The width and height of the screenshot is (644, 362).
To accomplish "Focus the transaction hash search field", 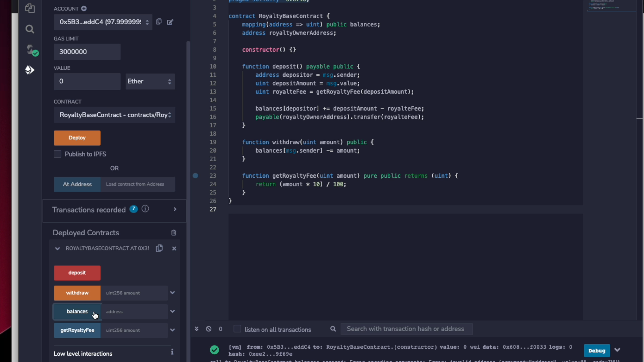I will 407,329.
